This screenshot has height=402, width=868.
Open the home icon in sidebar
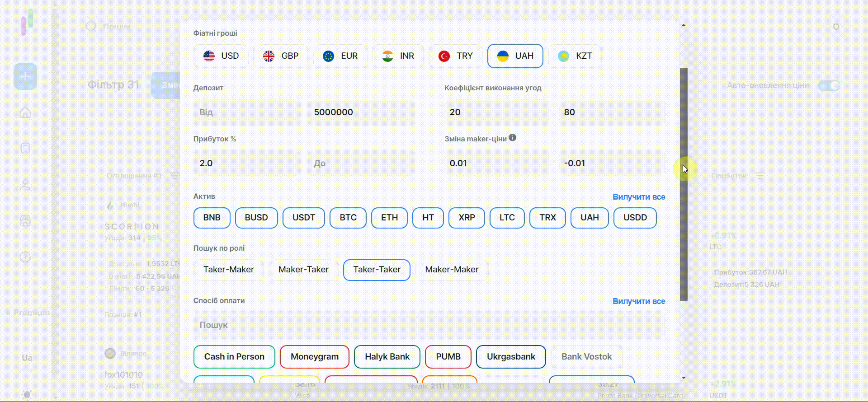25,112
